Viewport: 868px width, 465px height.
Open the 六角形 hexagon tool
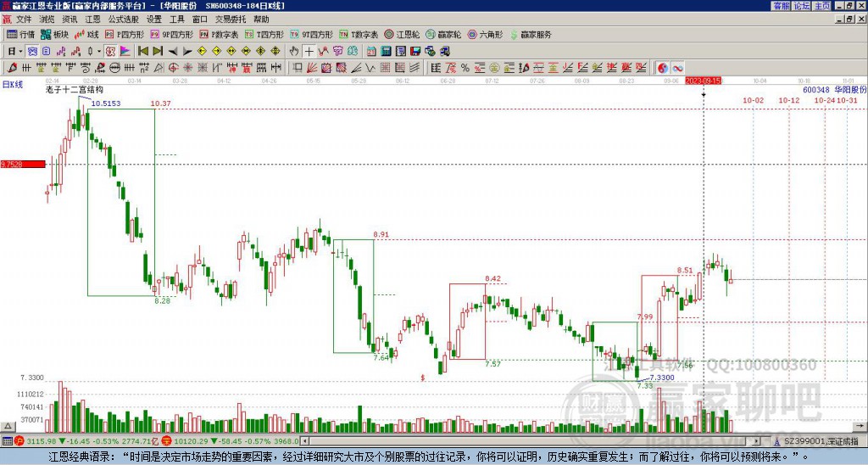click(x=486, y=34)
